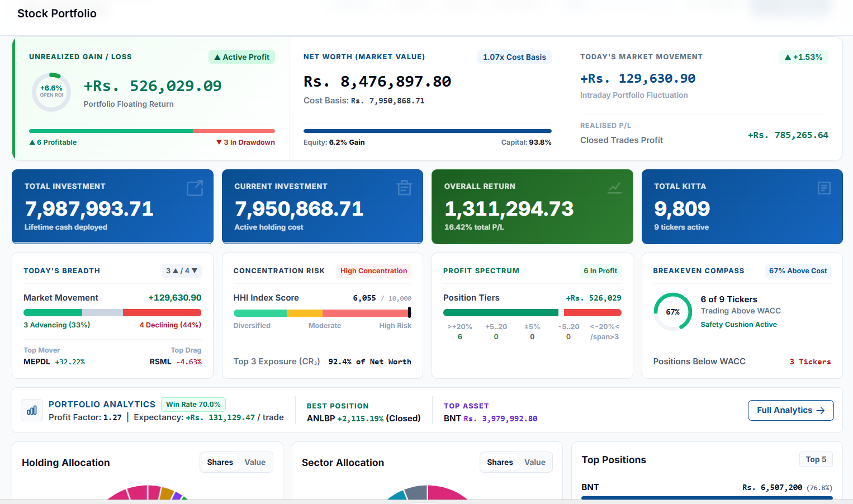
Task: Switch Sector Allocation to Shares view
Action: point(500,462)
